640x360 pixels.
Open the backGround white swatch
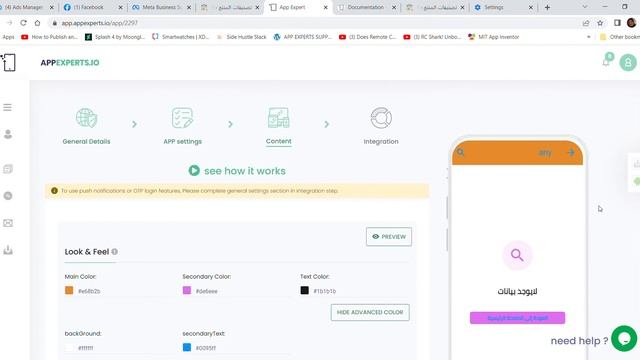tap(69, 347)
